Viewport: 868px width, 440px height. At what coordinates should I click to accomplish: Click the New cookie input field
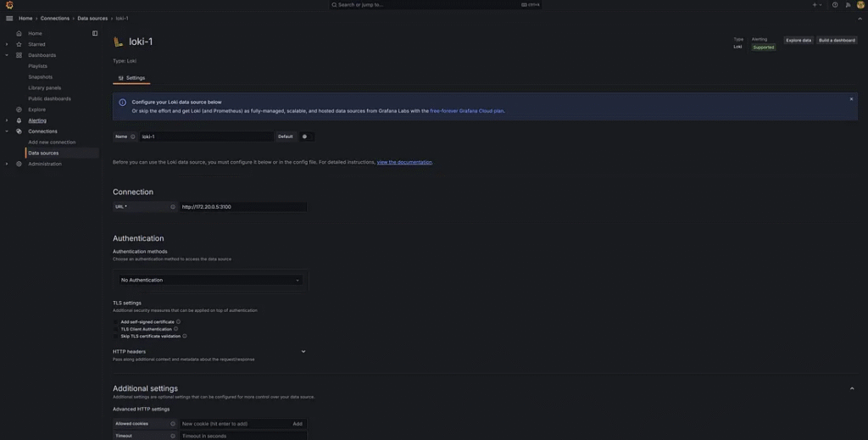click(235, 424)
